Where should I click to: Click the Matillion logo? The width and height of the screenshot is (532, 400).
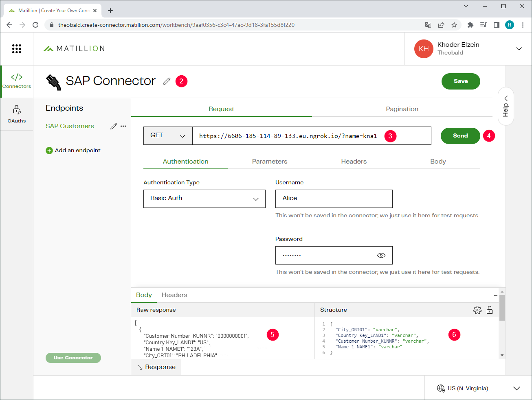click(x=74, y=48)
